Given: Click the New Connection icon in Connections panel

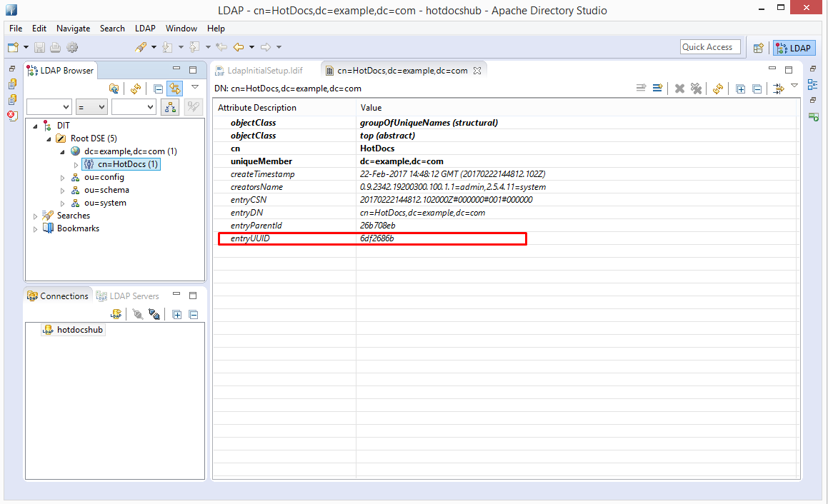Looking at the screenshot, I should click(x=116, y=314).
